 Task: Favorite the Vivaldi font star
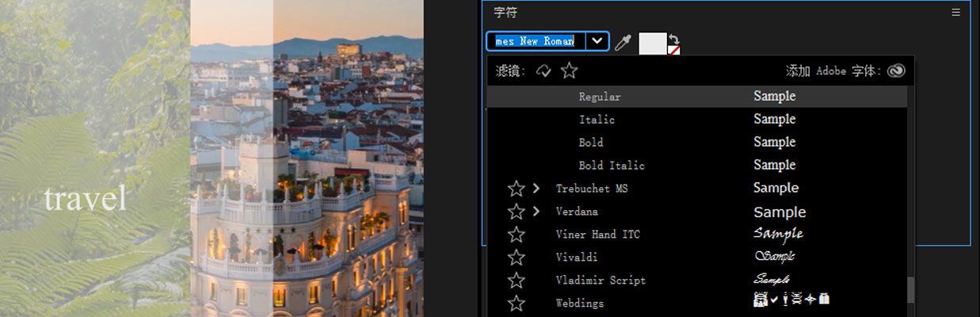pyautogui.click(x=517, y=258)
